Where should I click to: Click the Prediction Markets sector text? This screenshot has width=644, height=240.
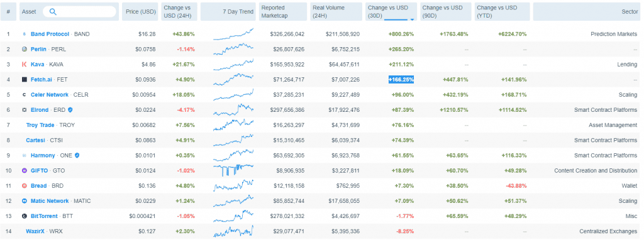(614, 34)
